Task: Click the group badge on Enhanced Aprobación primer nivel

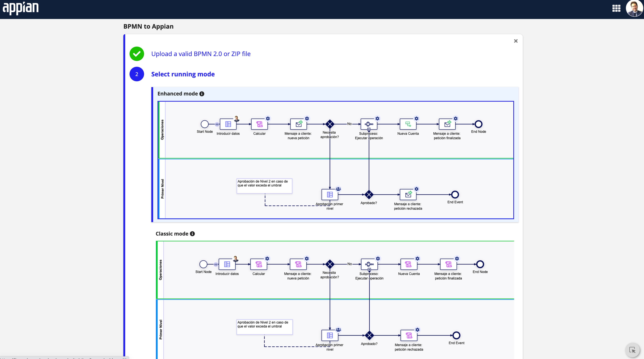Action: tap(338, 189)
